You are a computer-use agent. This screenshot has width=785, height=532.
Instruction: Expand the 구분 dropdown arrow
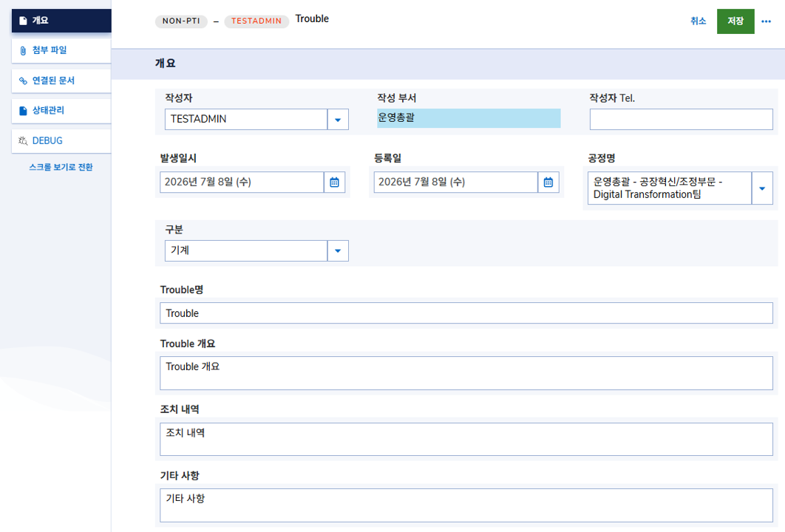338,250
